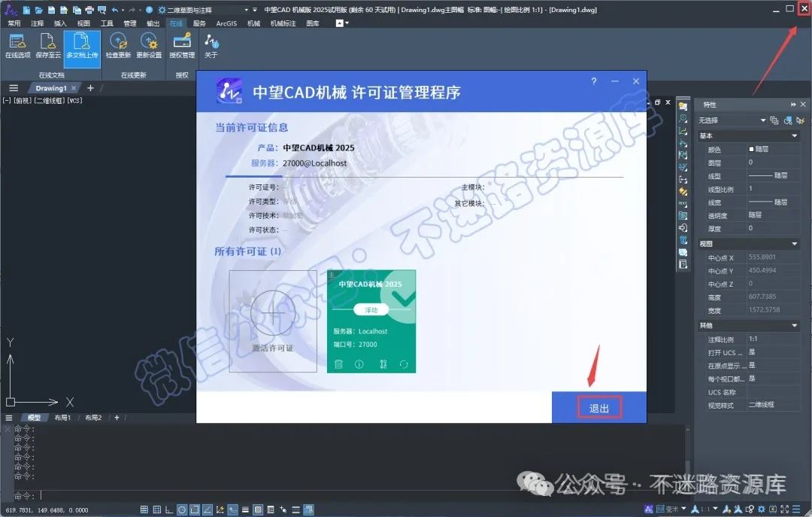Add a new drawing tab with the plus button
Image resolution: width=812 pixels, height=517 pixels.
(x=91, y=88)
